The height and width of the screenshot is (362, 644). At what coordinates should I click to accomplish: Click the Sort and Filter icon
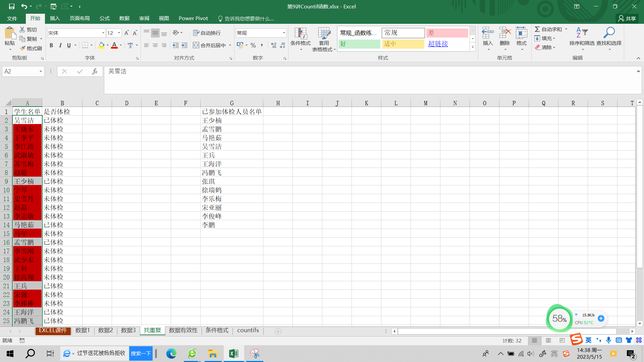[x=582, y=33]
